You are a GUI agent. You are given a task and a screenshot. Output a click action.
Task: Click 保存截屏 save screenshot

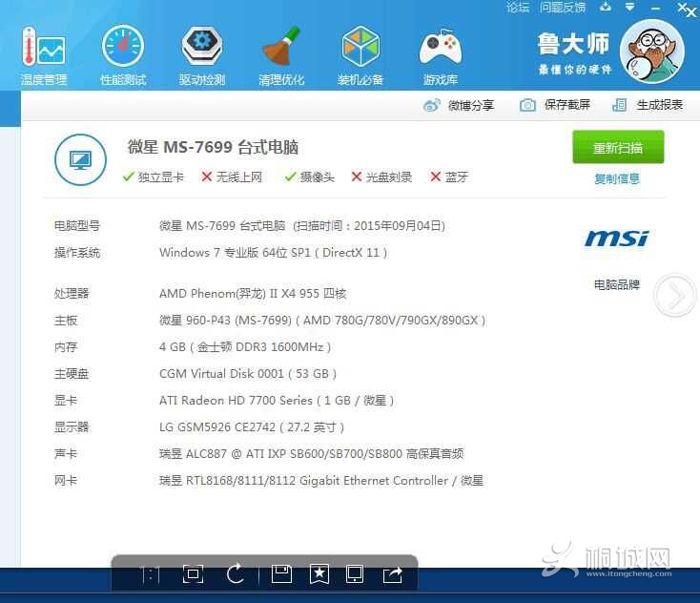tap(555, 105)
